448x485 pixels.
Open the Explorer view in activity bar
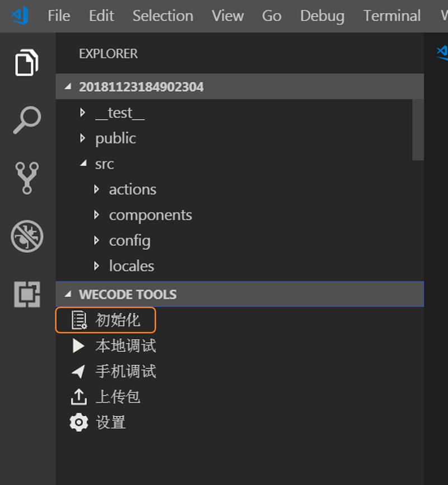coord(27,62)
